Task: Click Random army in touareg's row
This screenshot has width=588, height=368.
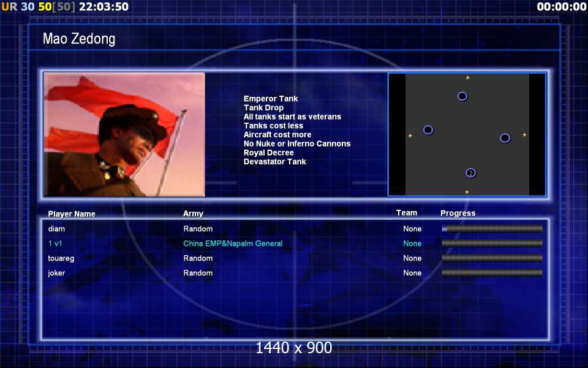Action: tap(198, 258)
